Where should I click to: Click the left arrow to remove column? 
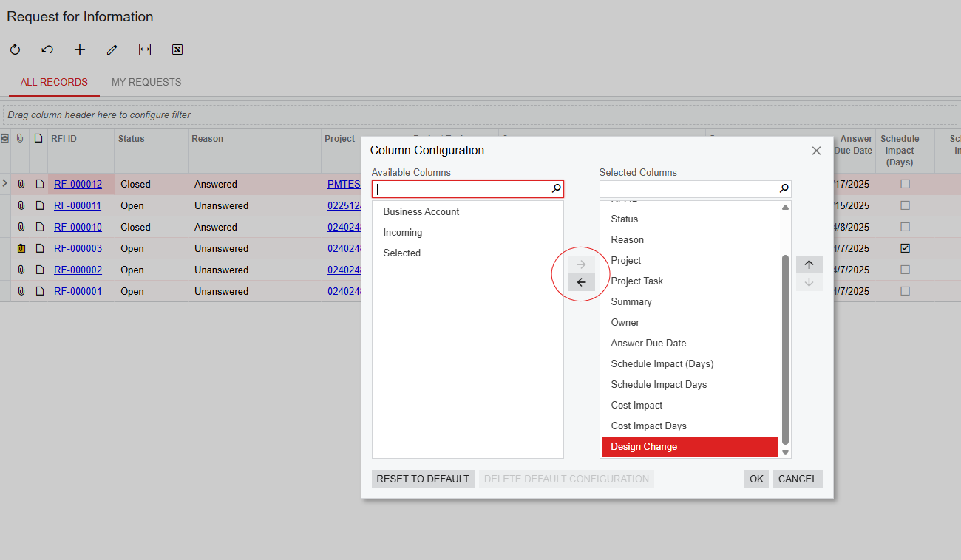(581, 282)
